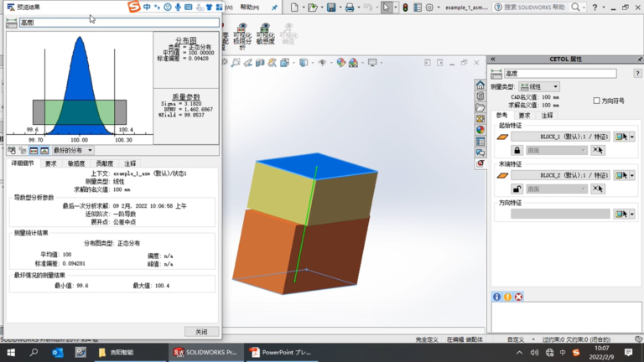The height and width of the screenshot is (362, 644).
Task: Click the Previous View icon
Action: click(247, 63)
